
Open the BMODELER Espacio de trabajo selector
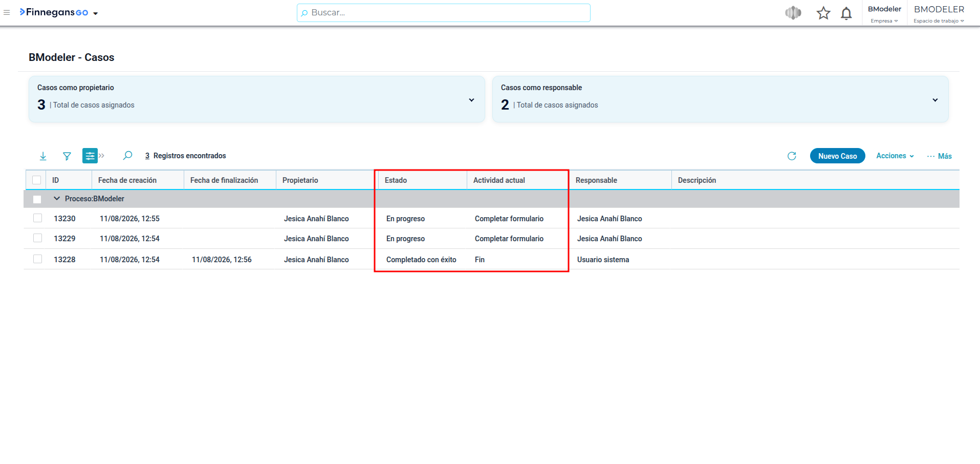tap(939, 14)
